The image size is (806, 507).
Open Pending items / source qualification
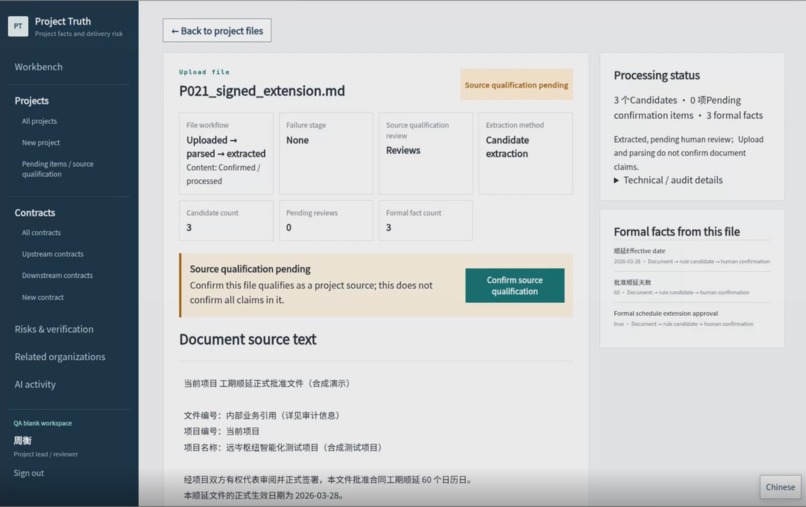coord(58,169)
